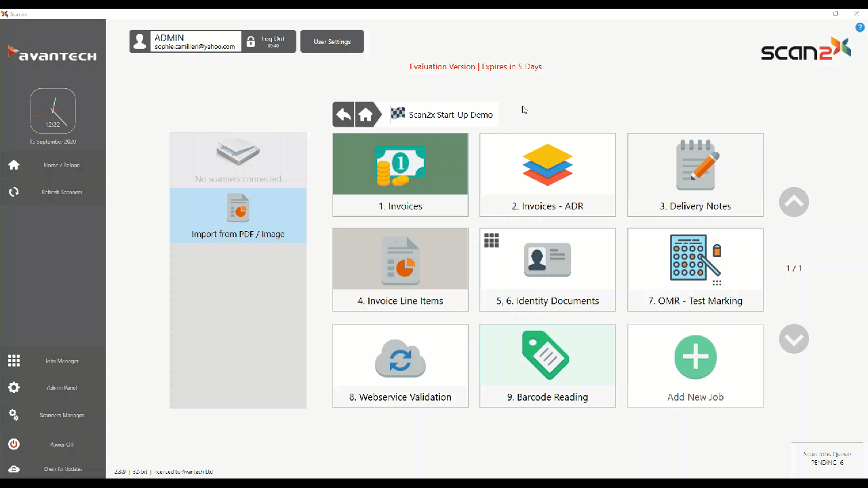Open the 1. Invoices job tile
Viewport: 868px width, 488px height.
click(400, 175)
